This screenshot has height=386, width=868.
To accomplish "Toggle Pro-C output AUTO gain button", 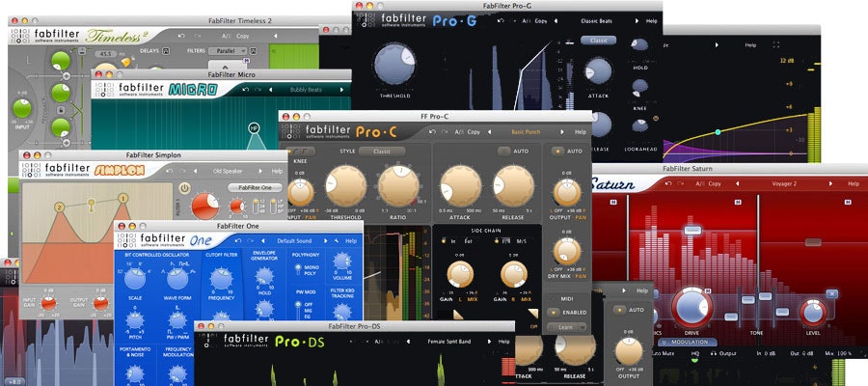I will (559, 152).
